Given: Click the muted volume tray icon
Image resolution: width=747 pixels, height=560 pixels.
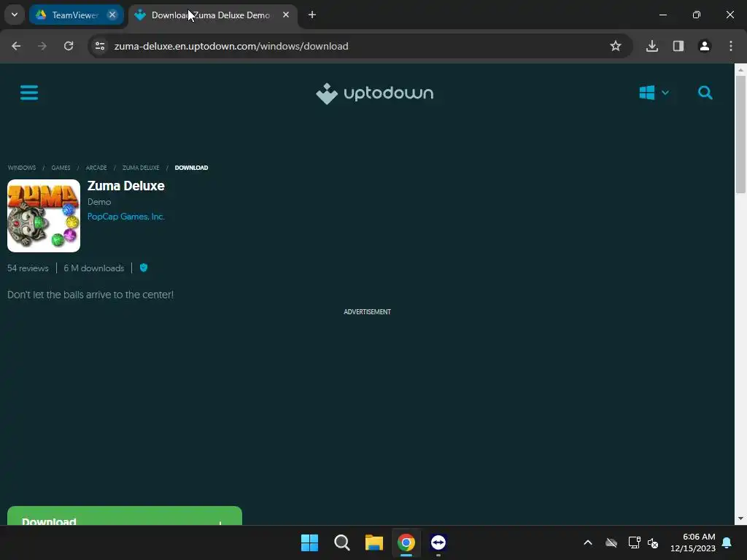Looking at the screenshot, I should pos(653,542).
